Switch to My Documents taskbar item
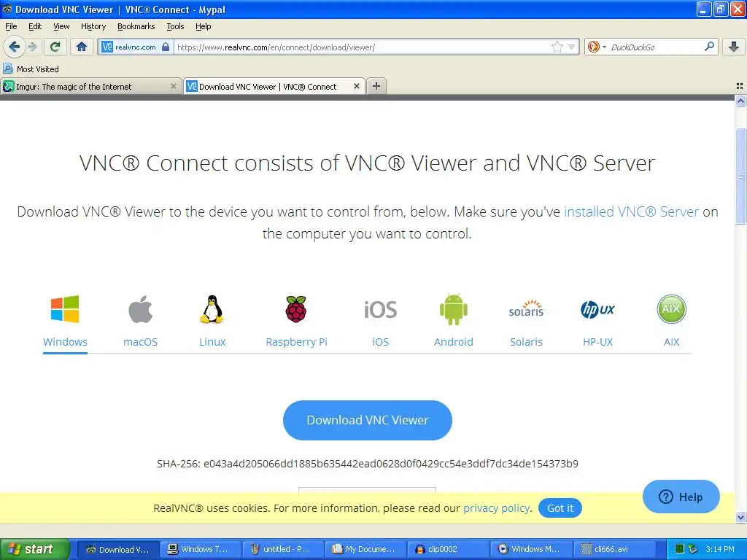 click(365, 549)
